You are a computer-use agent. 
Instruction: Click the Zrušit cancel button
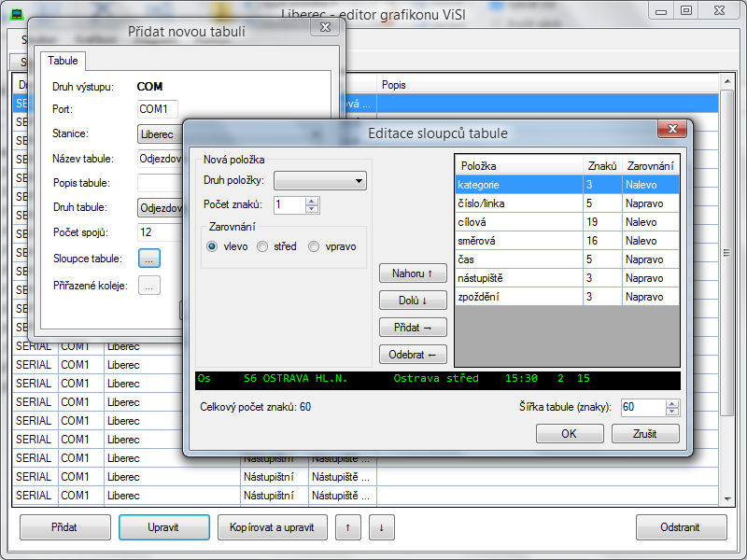(645, 434)
